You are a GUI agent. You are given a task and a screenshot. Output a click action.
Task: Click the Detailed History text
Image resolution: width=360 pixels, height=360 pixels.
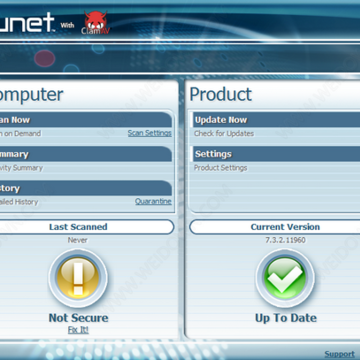click(x=19, y=202)
